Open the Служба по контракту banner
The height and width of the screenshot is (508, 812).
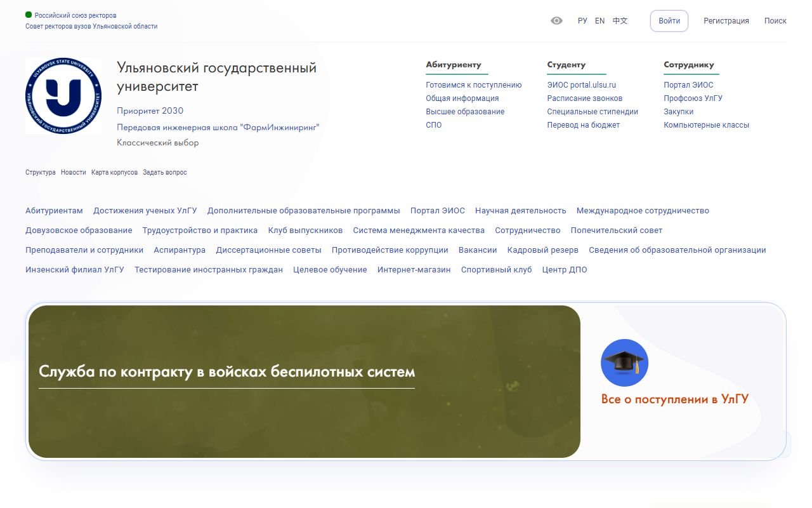coord(304,382)
